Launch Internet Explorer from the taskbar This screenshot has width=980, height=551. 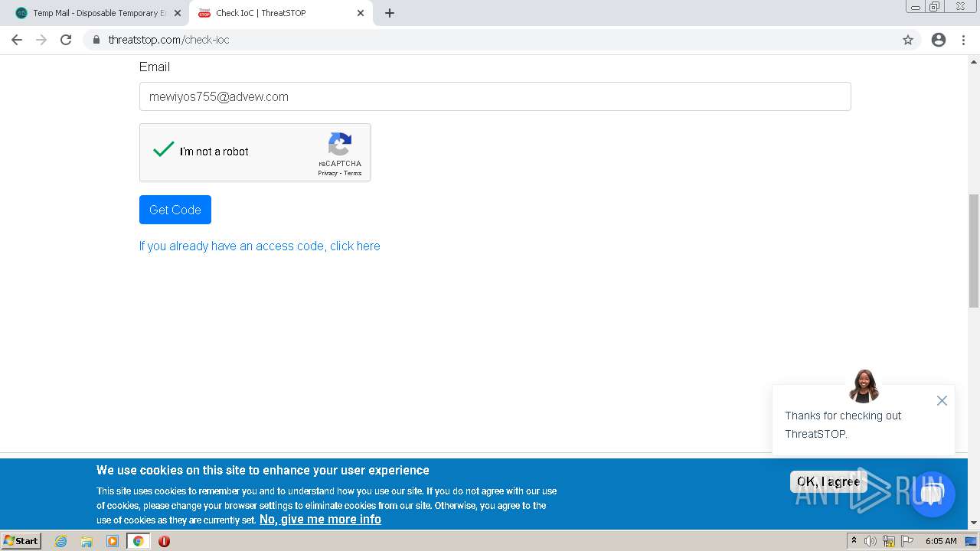pyautogui.click(x=61, y=541)
